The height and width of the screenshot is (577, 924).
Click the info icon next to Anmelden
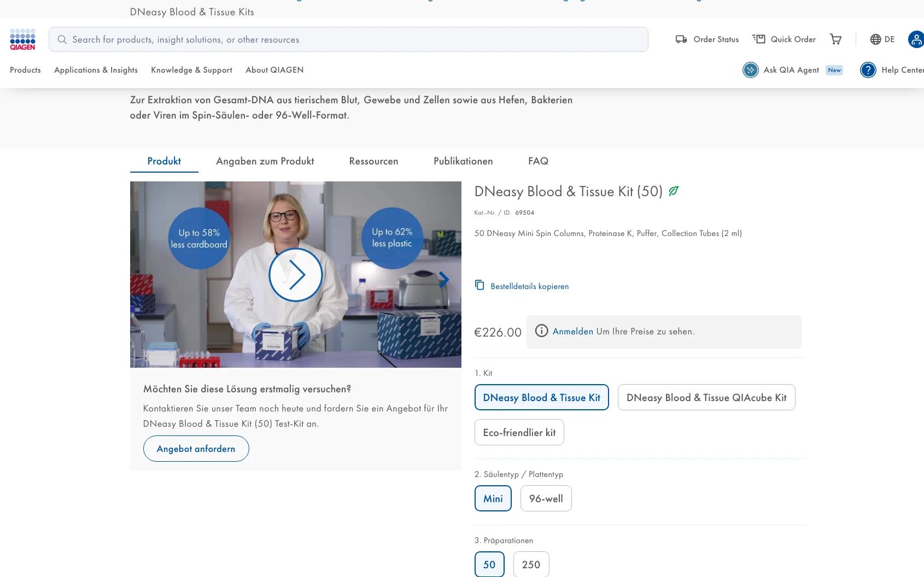click(x=541, y=331)
